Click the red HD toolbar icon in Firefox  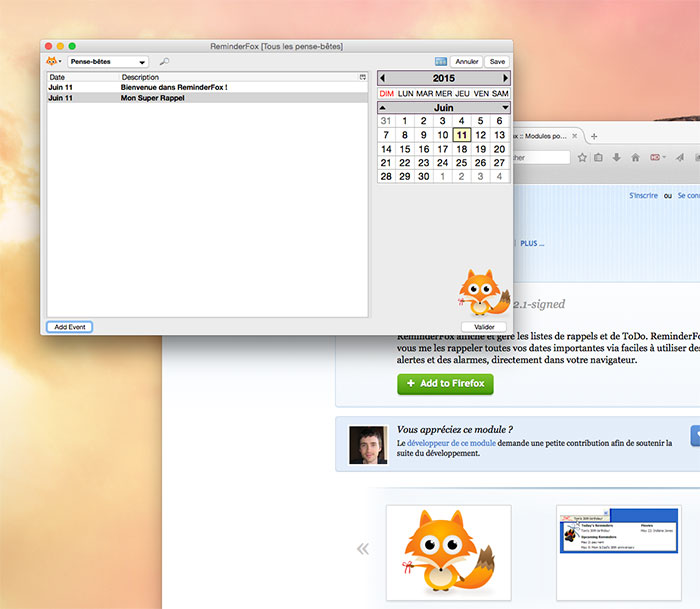click(655, 157)
